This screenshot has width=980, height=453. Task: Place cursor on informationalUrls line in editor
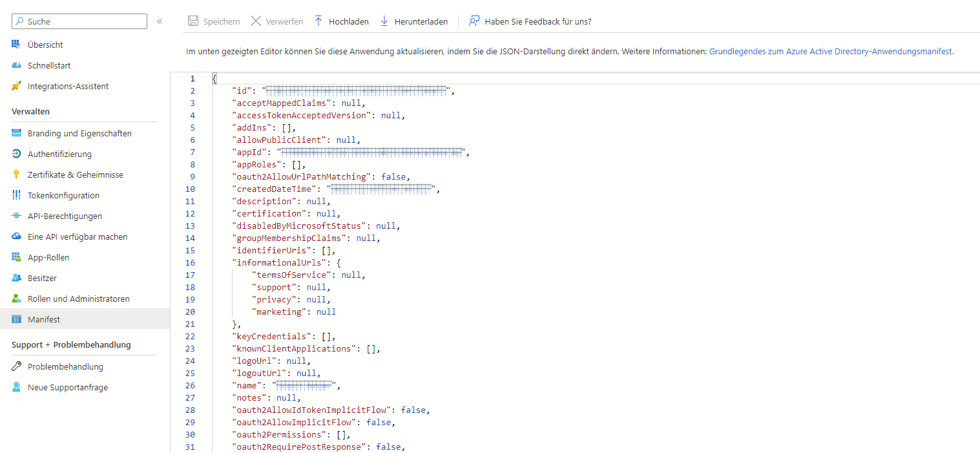[x=286, y=262]
